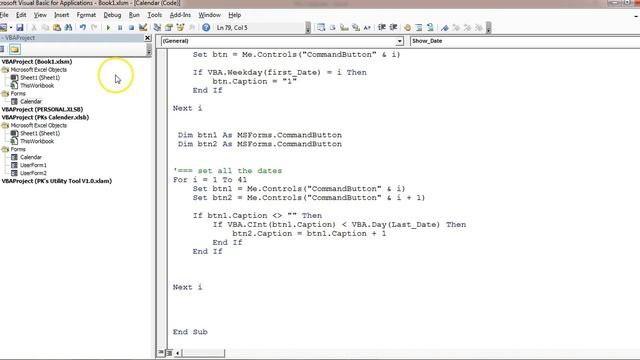Expand the VBAProject (PKs Calender.xlsb) node
Screen dimensions: 640x360
point(45,117)
